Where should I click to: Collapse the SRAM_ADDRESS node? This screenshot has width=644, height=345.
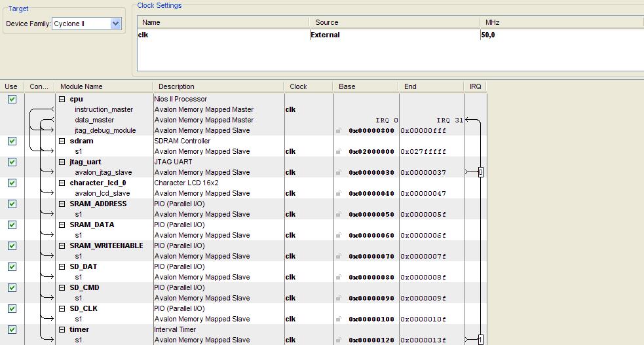(x=62, y=204)
